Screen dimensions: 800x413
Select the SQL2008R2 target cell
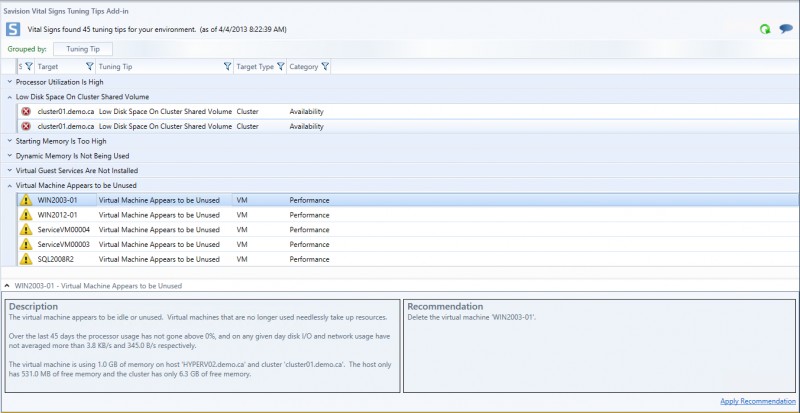coord(56,259)
